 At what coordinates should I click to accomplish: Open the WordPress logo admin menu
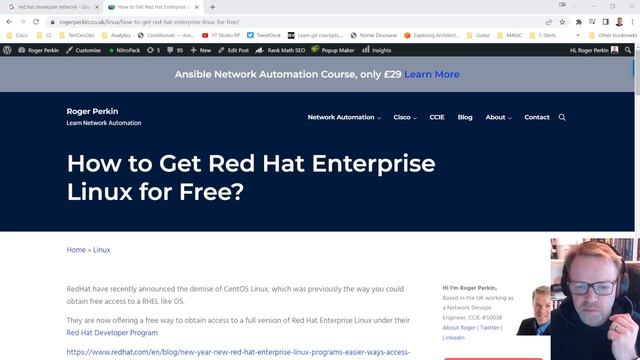tap(7, 50)
